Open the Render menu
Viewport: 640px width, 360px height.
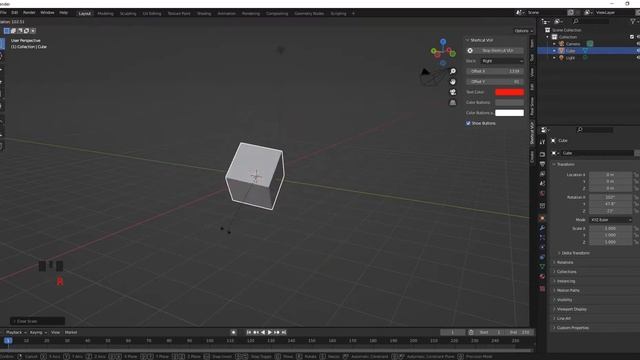pyautogui.click(x=29, y=13)
